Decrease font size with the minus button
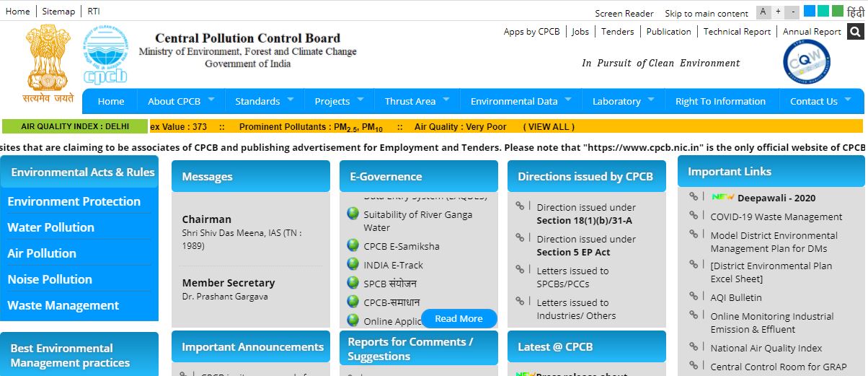 [x=793, y=12]
